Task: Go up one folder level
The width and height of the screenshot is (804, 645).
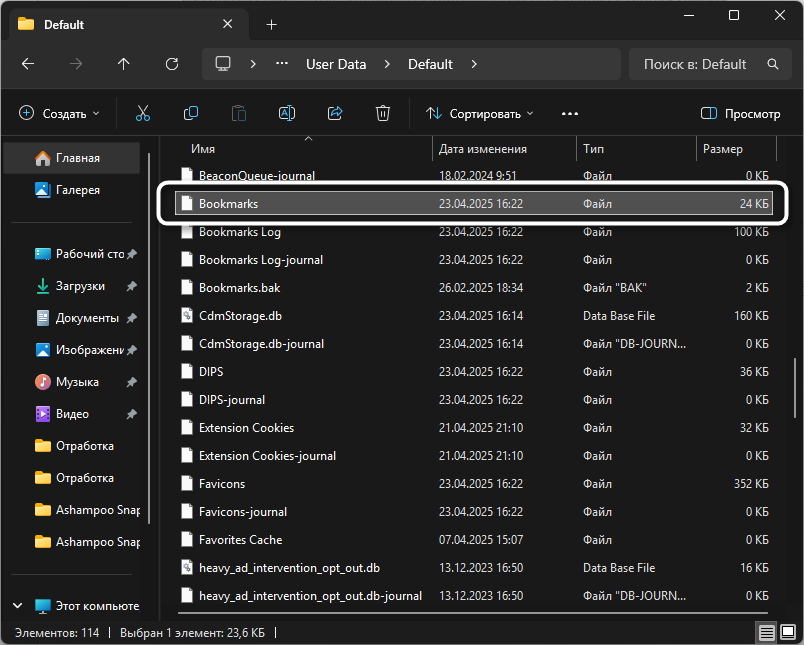Action: [x=124, y=64]
